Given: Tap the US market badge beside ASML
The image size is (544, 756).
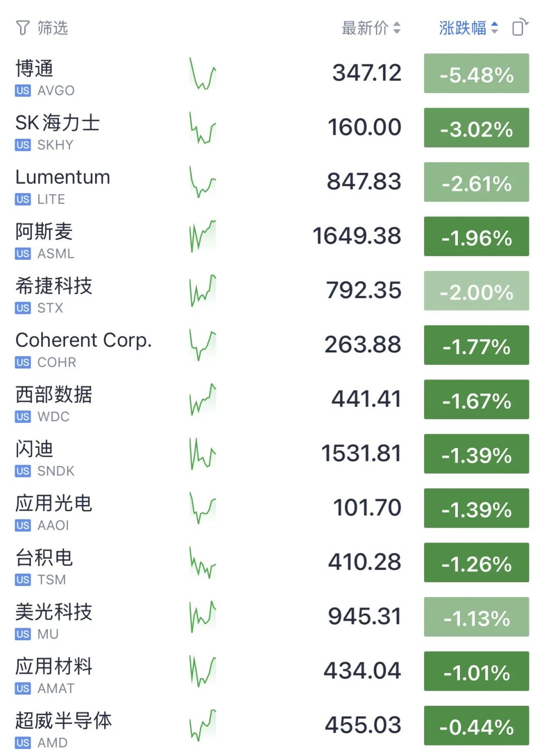Looking at the screenshot, I should [23, 254].
